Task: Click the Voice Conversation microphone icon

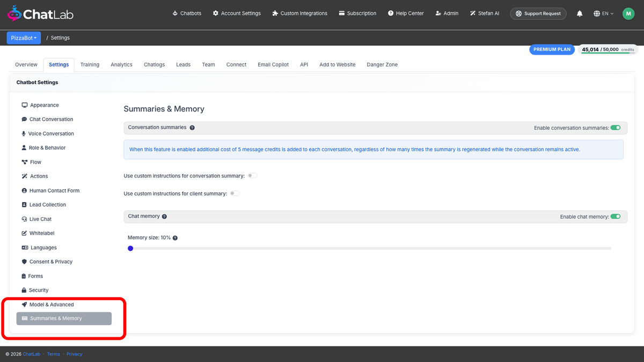Action: pos(24,134)
